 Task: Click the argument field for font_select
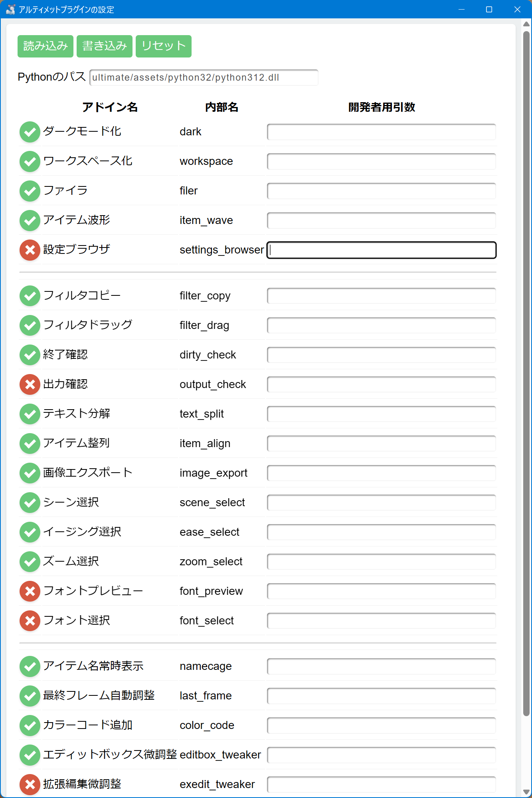pos(382,621)
